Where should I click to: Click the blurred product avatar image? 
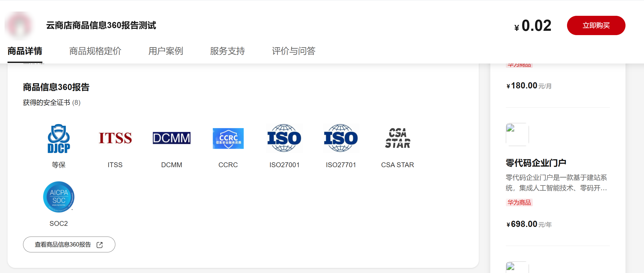19,26
